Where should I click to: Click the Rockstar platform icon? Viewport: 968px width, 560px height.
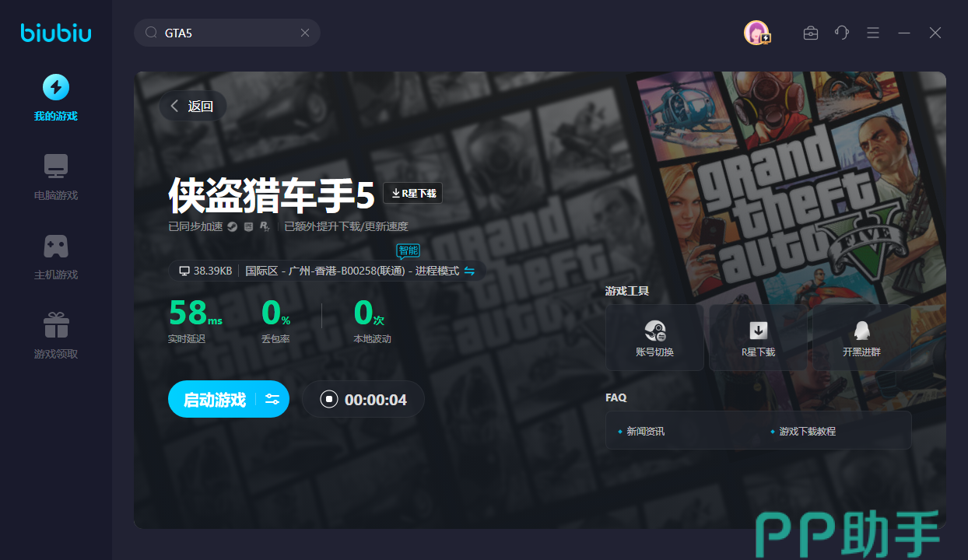265,226
